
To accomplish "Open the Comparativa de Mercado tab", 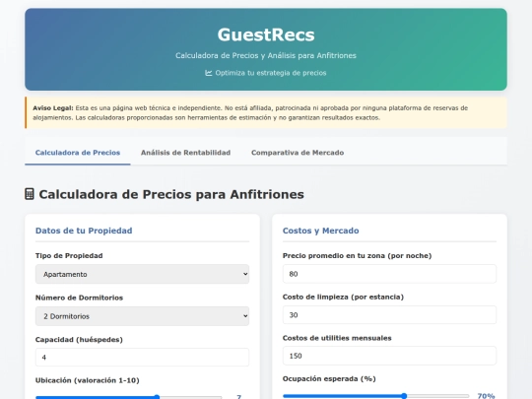I will point(298,153).
